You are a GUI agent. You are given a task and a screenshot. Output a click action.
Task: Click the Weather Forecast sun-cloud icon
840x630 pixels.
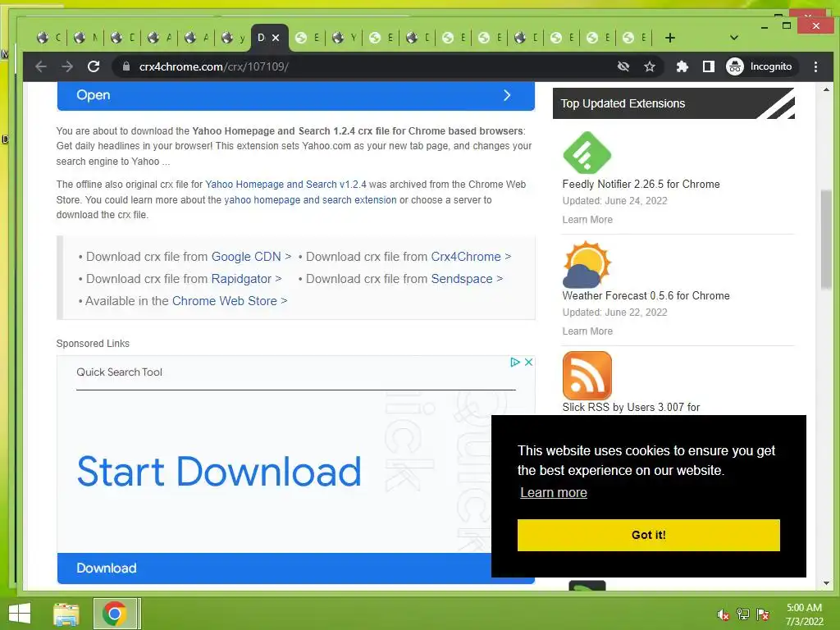click(x=587, y=264)
